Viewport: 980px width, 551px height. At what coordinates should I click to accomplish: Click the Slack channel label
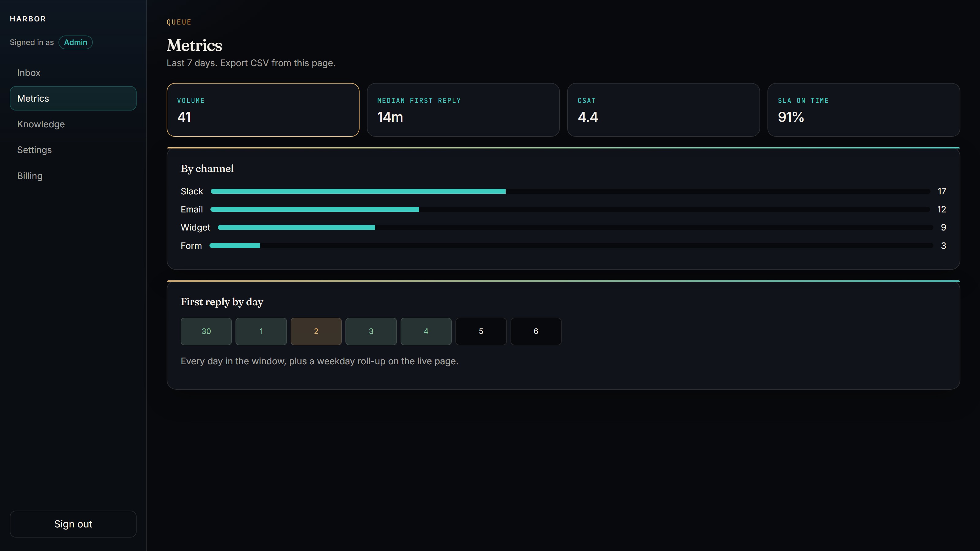192,191
